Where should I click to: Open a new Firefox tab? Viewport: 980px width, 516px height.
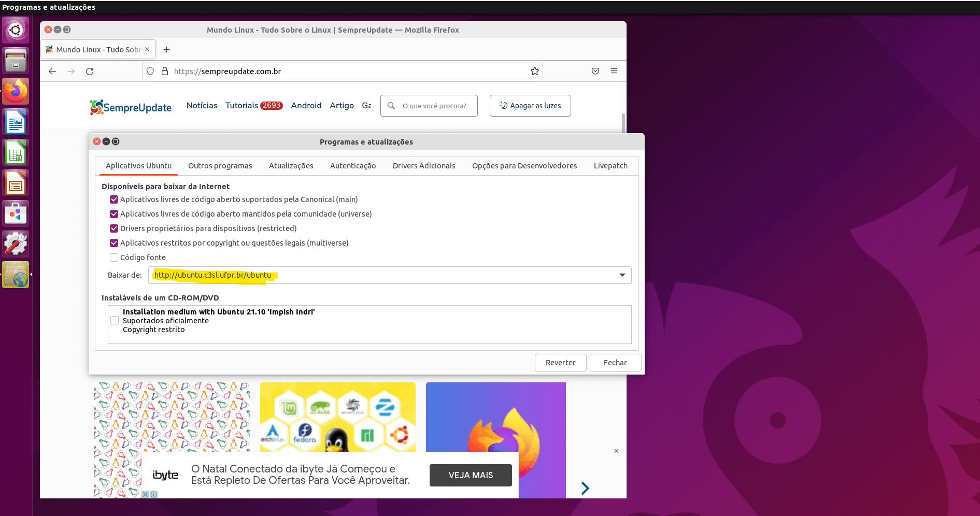[x=166, y=50]
